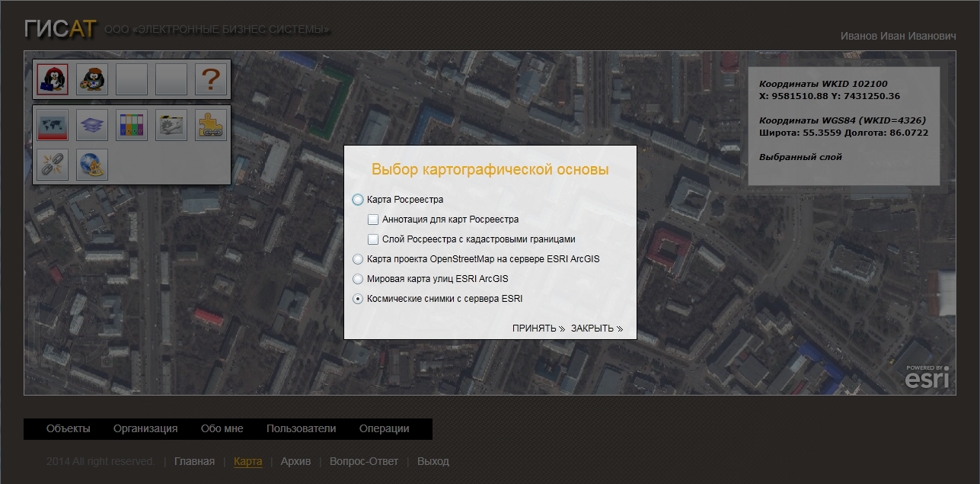Go to the Архив footer link
Image resolution: width=980 pixels, height=484 pixels.
pos(295,461)
